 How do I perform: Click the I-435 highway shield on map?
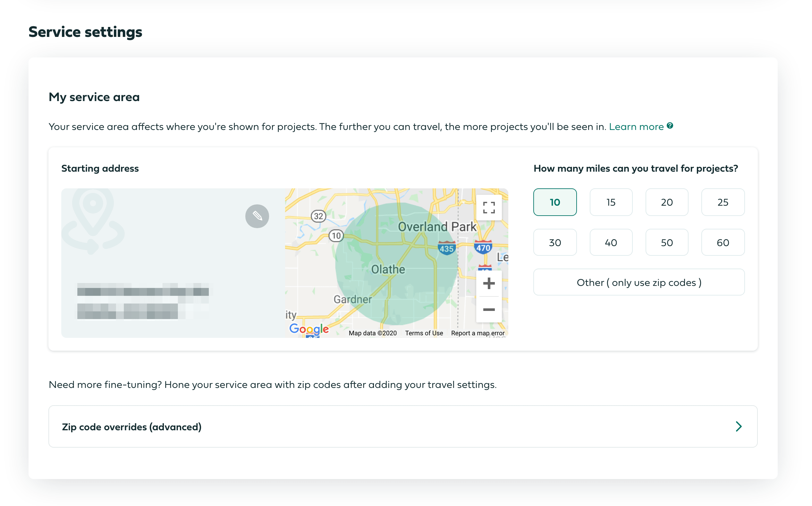click(446, 248)
